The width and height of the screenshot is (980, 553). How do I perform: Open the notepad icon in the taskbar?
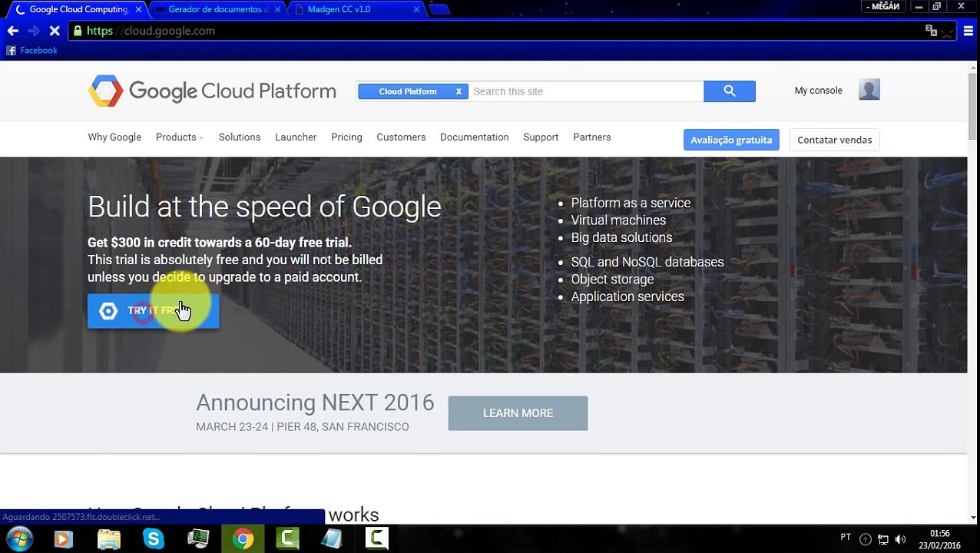332,539
